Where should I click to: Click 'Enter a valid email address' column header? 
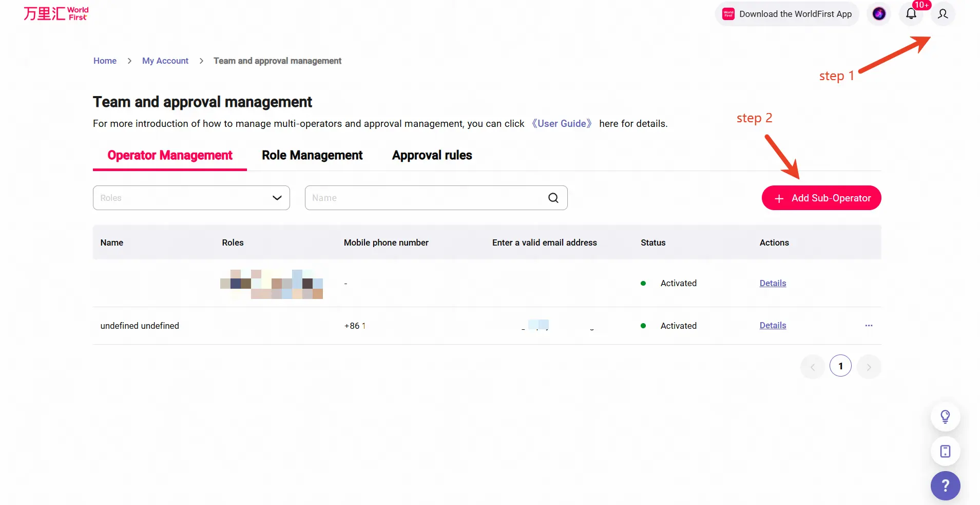(545, 242)
